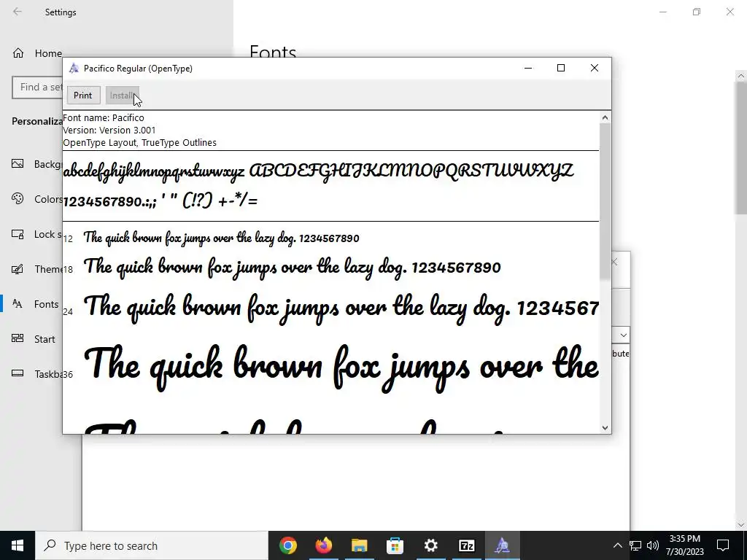This screenshot has height=560, width=747.
Task: Click the small X behind font viewer
Action: pyautogui.click(x=614, y=262)
